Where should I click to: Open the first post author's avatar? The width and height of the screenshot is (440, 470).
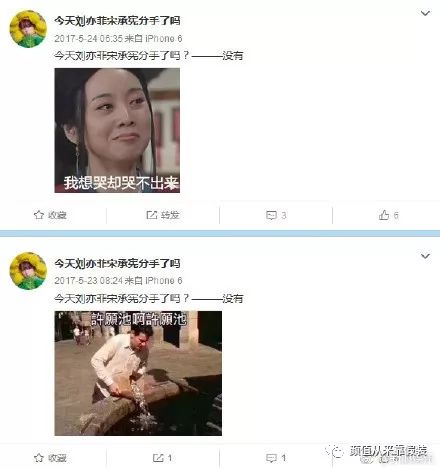(28, 29)
